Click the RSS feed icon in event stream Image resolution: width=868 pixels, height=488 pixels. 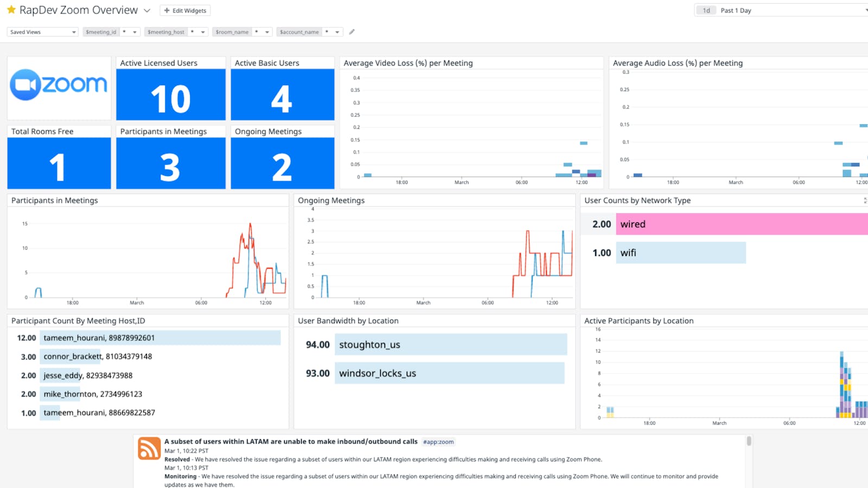point(149,448)
